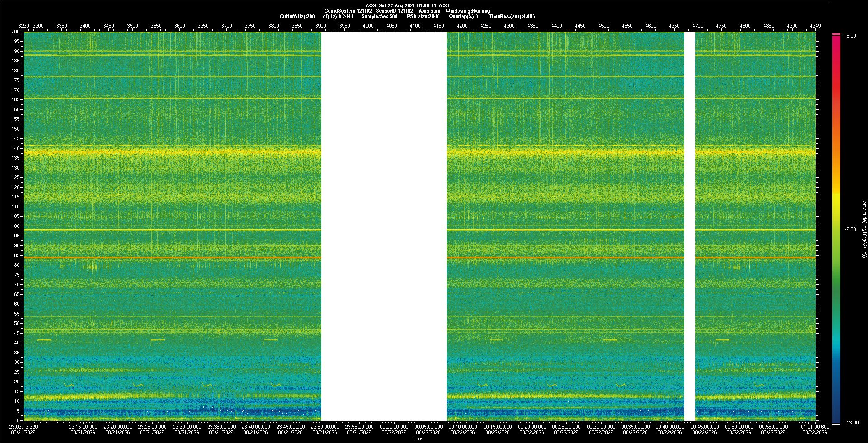Click the -9.00 colorbar scale label

tap(850, 229)
